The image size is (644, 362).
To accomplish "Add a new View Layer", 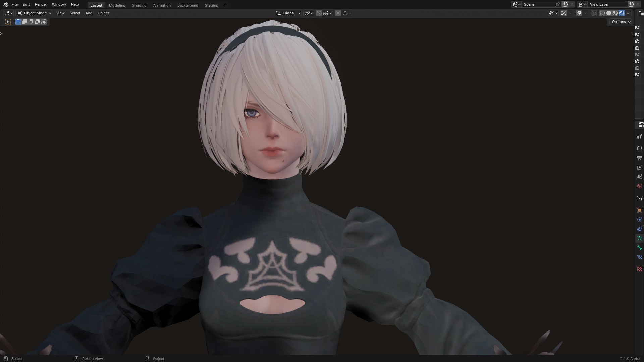I will [x=631, y=4].
